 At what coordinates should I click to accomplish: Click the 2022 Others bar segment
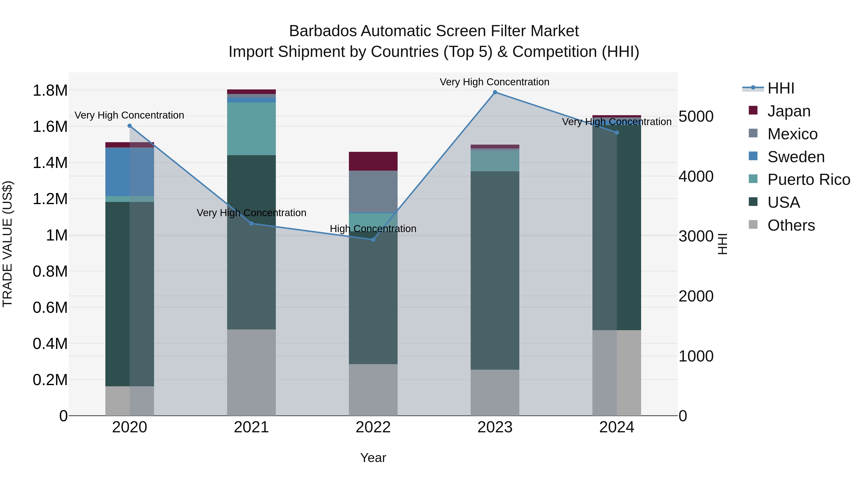click(x=373, y=390)
